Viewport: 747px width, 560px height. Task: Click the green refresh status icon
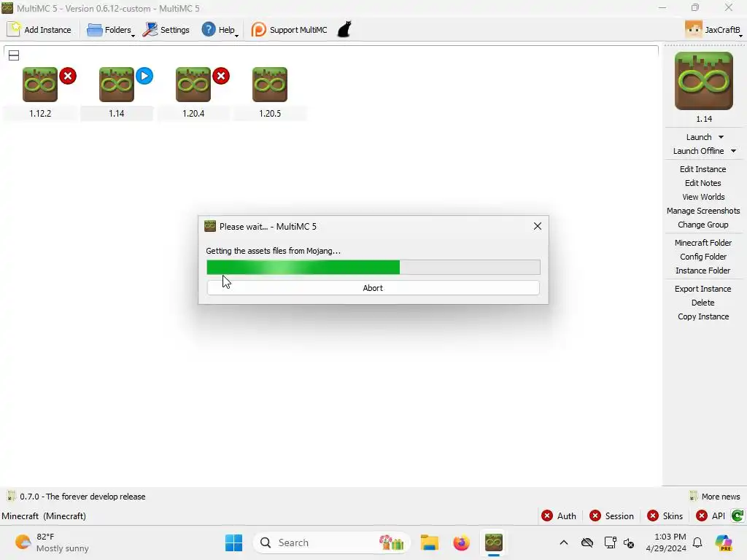point(737,516)
